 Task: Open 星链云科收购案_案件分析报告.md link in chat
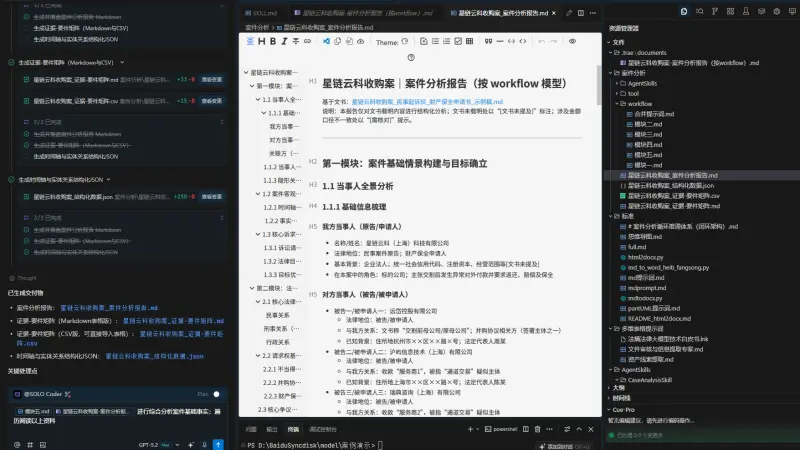click(109, 308)
